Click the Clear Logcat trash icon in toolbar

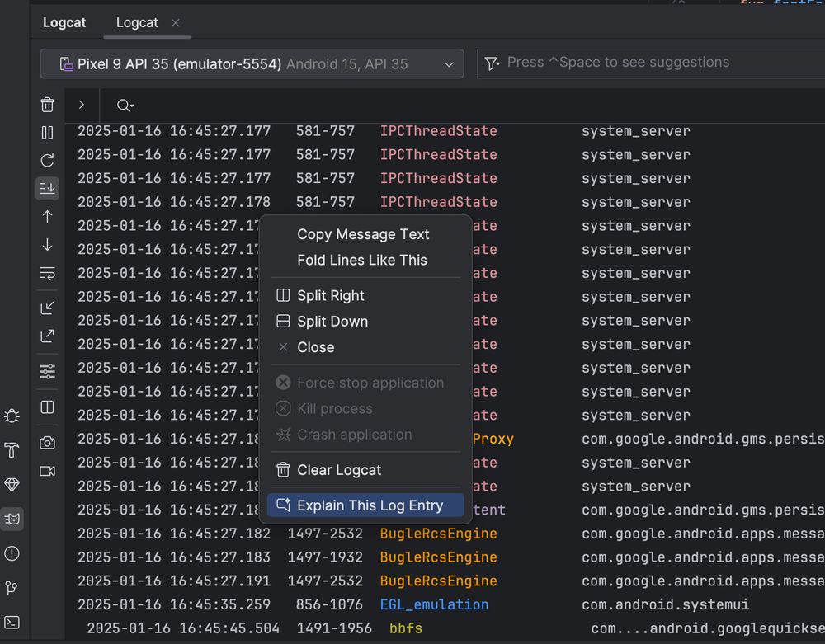pyautogui.click(x=47, y=105)
